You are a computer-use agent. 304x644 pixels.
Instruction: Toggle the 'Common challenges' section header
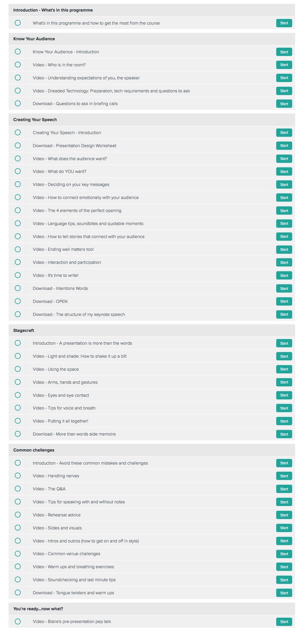[x=152, y=450]
